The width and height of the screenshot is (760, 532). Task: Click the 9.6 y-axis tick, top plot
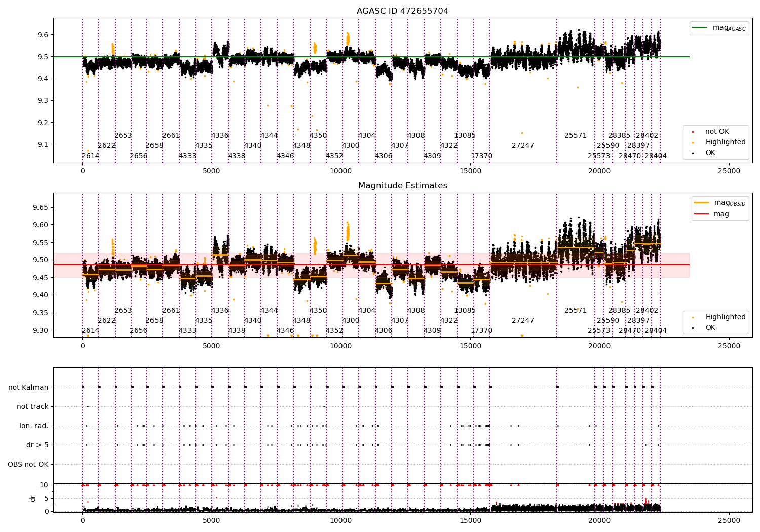coord(43,35)
